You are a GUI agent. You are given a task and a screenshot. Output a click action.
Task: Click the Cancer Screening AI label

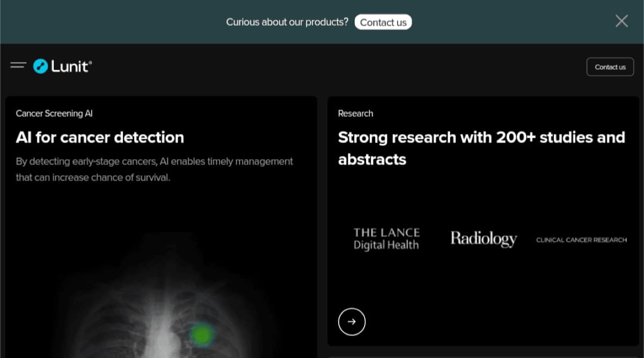54,114
